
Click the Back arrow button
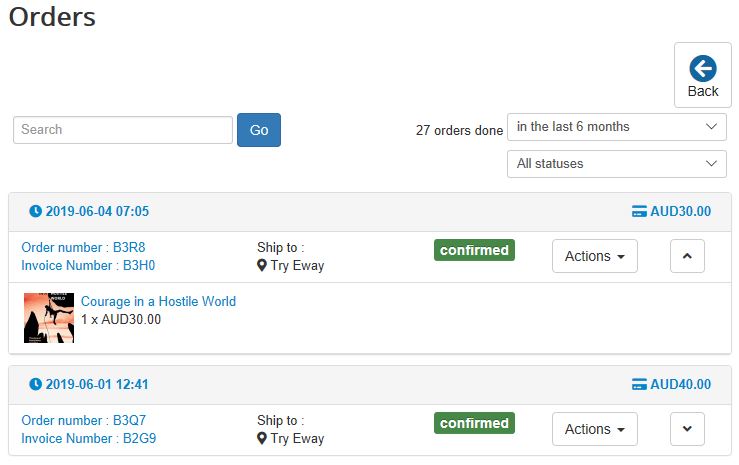(702, 75)
